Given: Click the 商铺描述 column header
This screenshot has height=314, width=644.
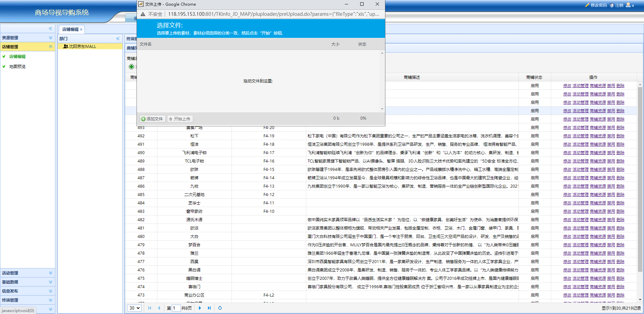Looking at the screenshot, I should pyautogui.click(x=412, y=77).
